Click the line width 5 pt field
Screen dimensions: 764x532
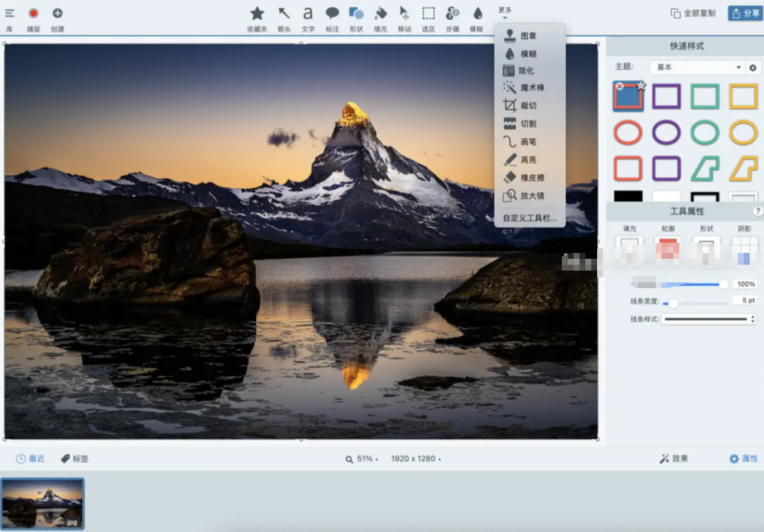click(746, 301)
